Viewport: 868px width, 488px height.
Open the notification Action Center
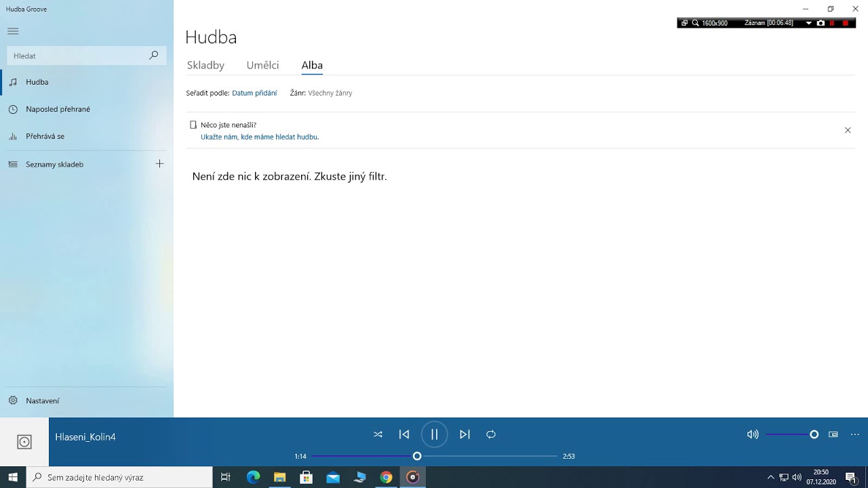(851, 477)
